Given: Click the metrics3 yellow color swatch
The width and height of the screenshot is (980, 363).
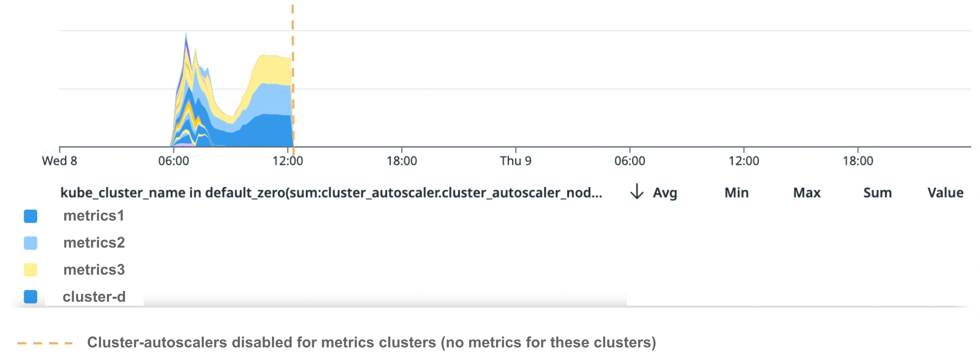Looking at the screenshot, I should point(30,270).
